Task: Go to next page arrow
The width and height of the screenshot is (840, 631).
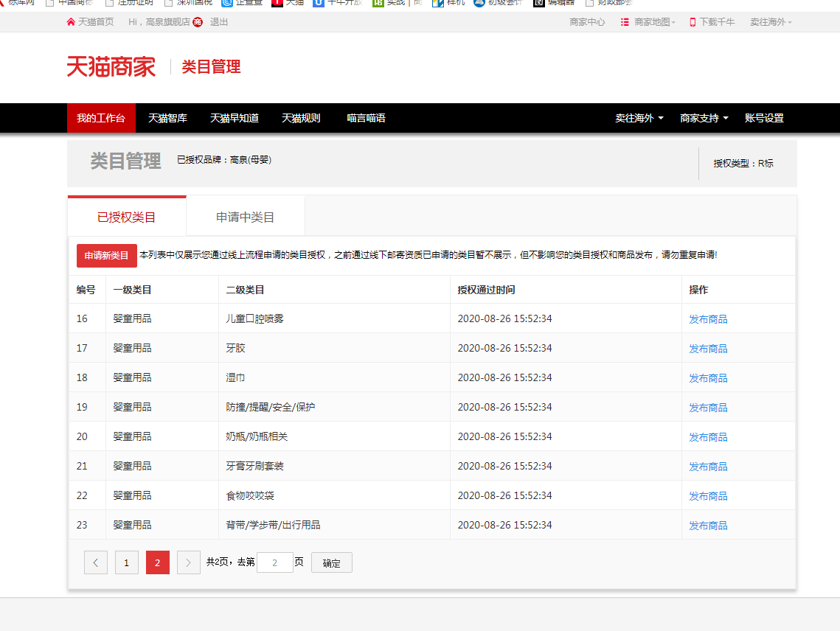Action: [189, 562]
